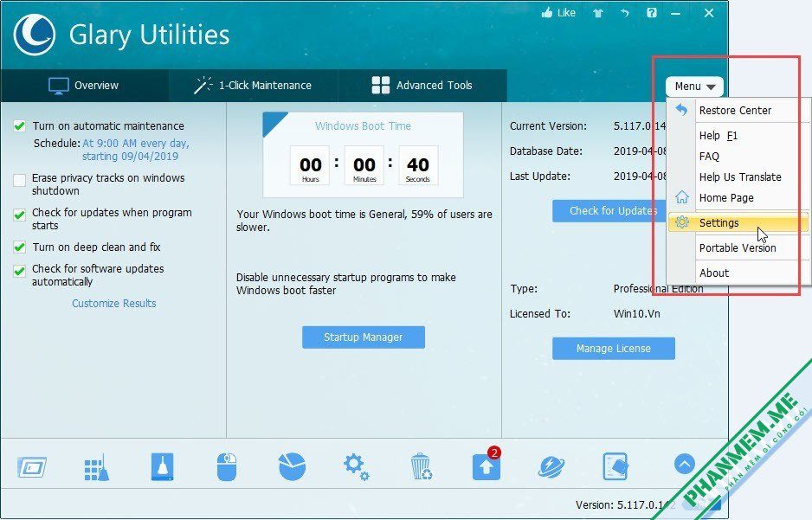Image resolution: width=812 pixels, height=520 pixels.
Task: Click the Settings gear icon in menu
Action: (x=682, y=222)
